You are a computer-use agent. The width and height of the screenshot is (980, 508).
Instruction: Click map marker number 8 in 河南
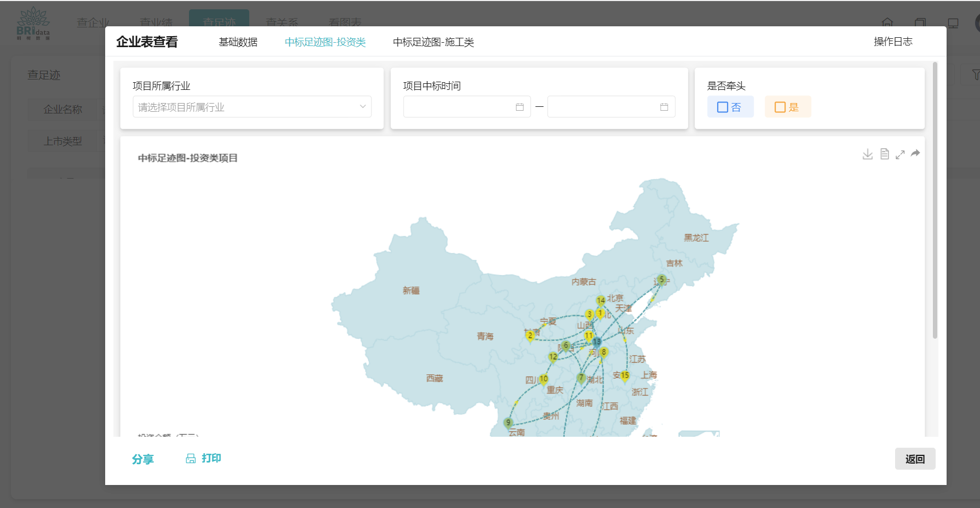(x=604, y=353)
